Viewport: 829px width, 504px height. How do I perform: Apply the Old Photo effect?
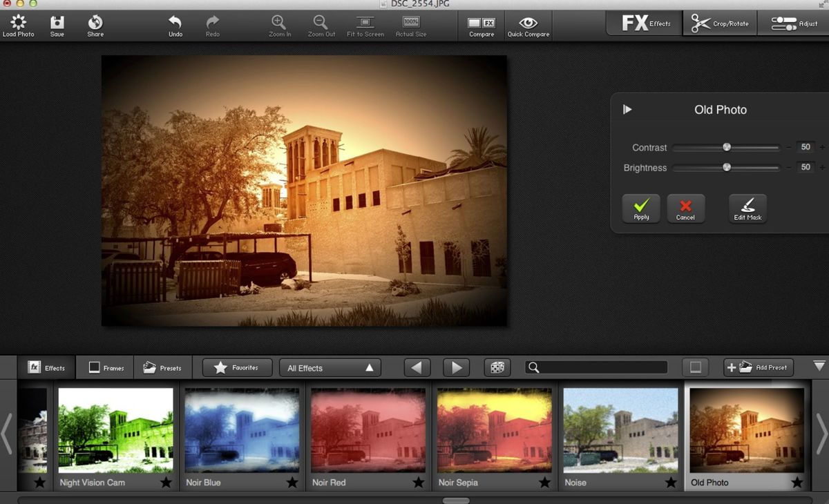pos(641,209)
